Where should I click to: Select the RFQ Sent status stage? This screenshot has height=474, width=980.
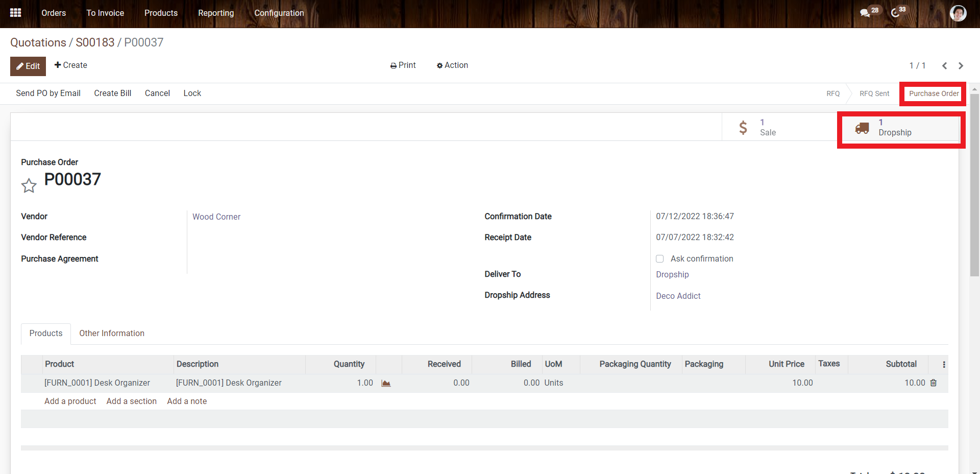point(874,93)
